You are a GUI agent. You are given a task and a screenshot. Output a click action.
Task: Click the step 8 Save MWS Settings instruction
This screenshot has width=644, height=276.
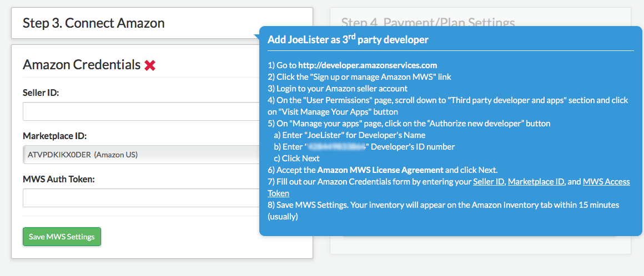443,211
